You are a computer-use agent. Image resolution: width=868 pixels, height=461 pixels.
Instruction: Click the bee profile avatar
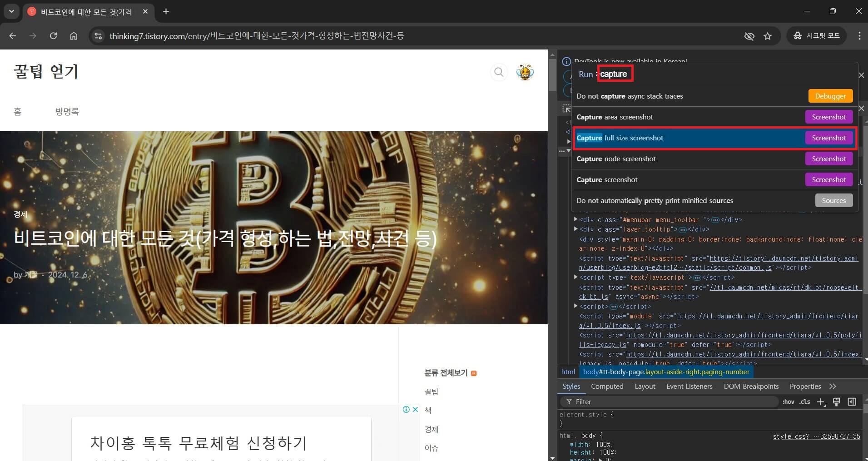click(x=525, y=72)
